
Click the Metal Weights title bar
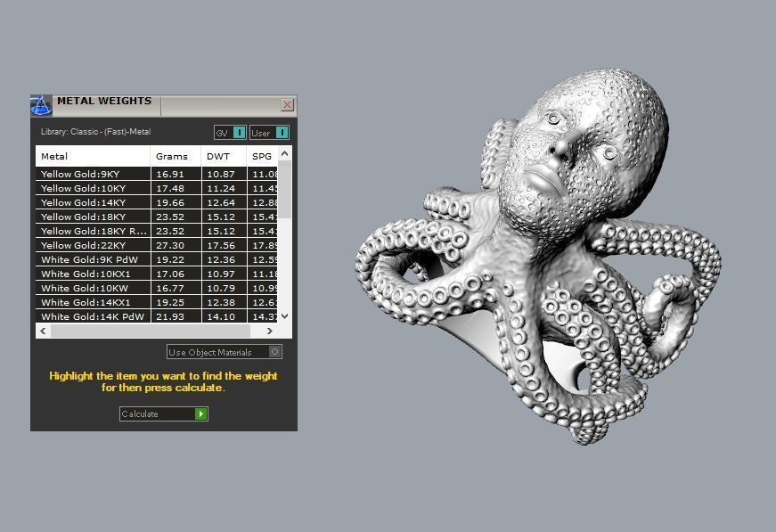click(164, 105)
